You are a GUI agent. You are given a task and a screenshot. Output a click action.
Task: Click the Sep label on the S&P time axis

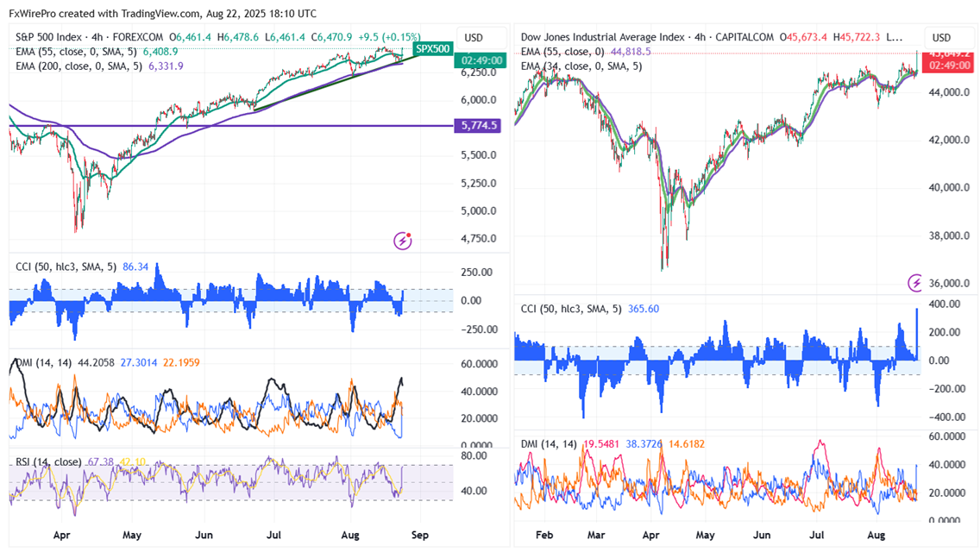coord(420,535)
